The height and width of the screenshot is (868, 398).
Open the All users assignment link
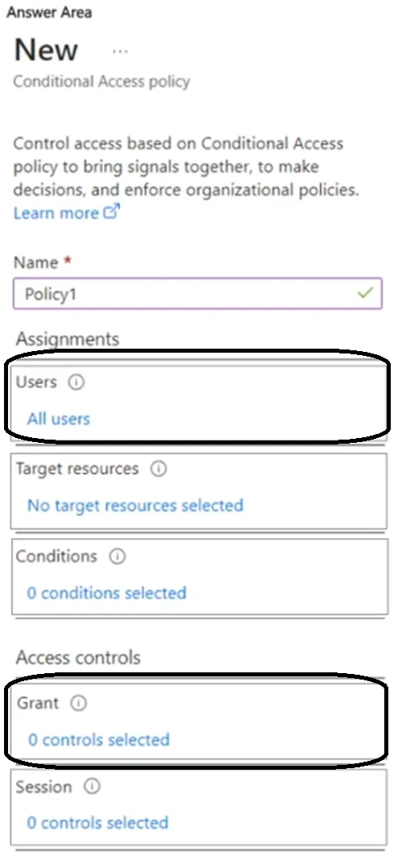[x=59, y=419]
